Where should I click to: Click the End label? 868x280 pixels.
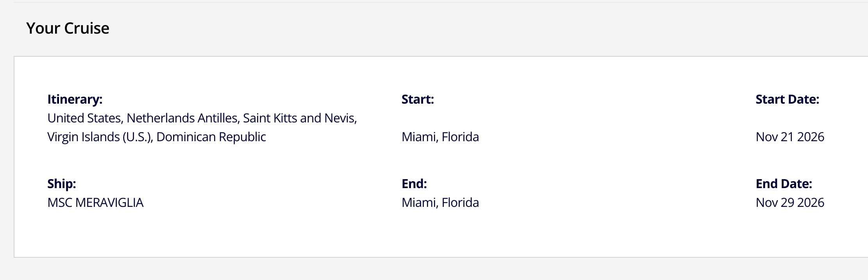coord(414,184)
